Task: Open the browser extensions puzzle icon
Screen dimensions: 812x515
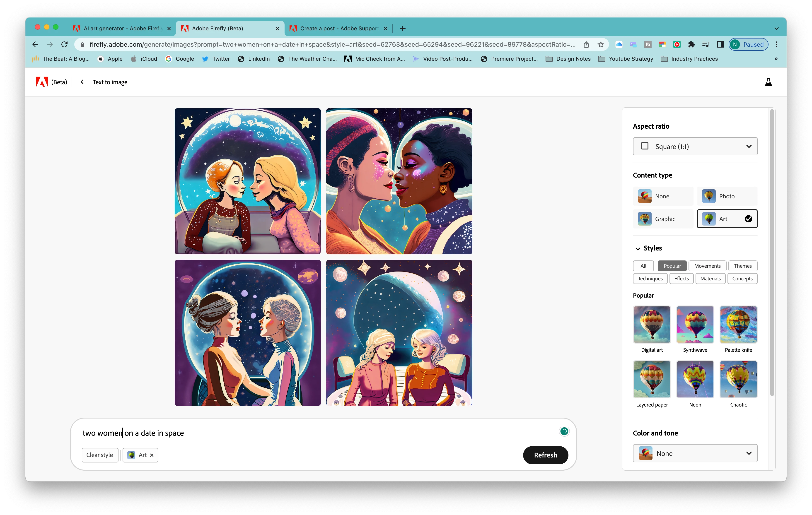Action: (691, 44)
